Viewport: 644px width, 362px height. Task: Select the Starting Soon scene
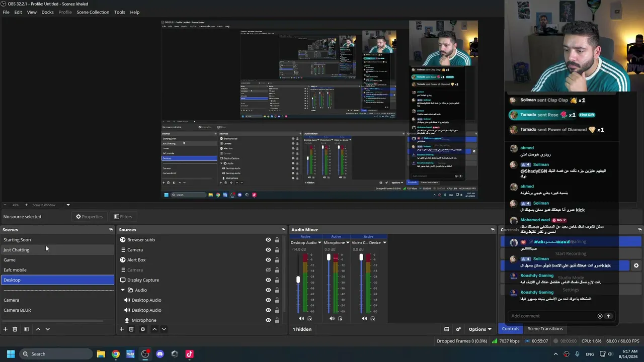[x=57, y=240]
